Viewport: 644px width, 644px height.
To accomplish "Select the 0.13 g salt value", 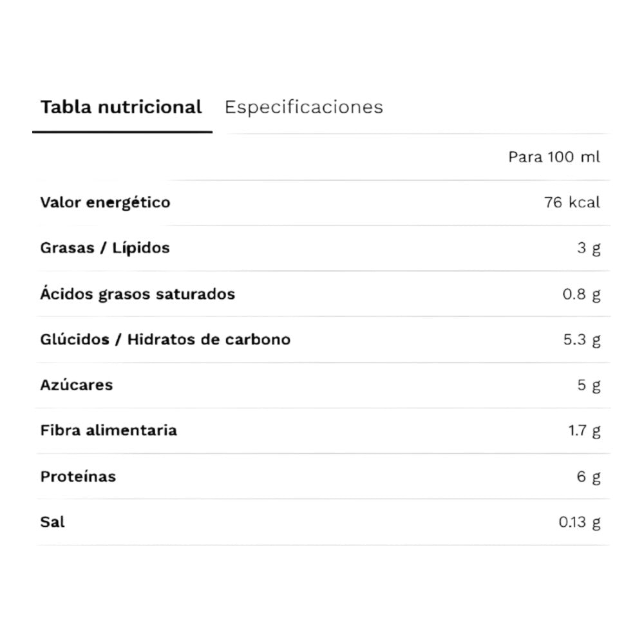I will click(x=580, y=522).
